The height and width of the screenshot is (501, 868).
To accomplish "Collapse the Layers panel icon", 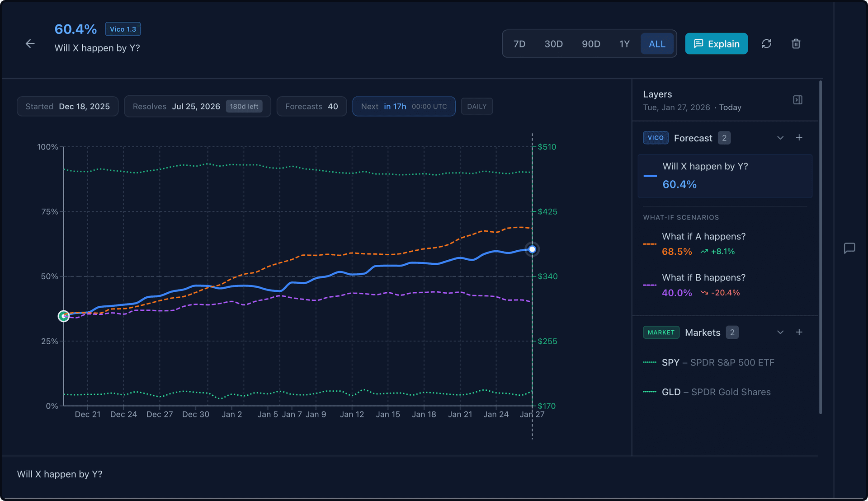I will tap(797, 100).
